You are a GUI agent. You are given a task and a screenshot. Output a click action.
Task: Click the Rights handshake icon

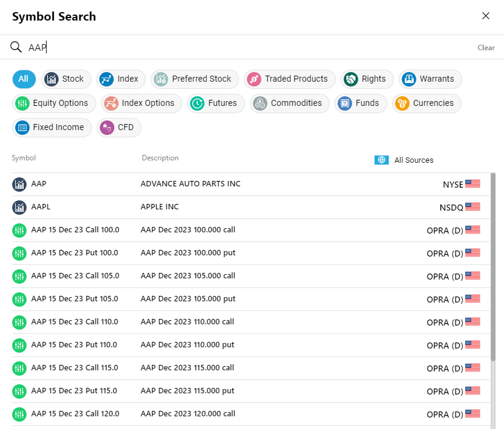[351, 79]
